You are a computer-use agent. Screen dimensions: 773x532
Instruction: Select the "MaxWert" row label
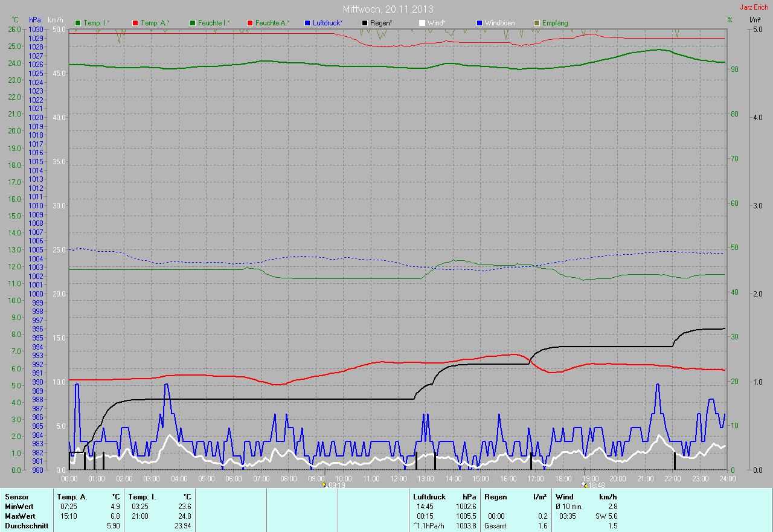tap(20, 516)
